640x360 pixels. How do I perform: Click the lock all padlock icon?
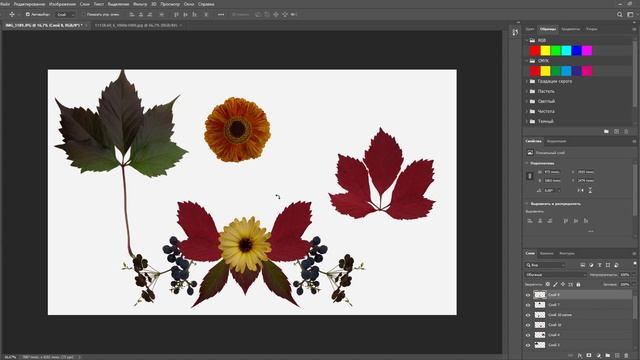578,284
